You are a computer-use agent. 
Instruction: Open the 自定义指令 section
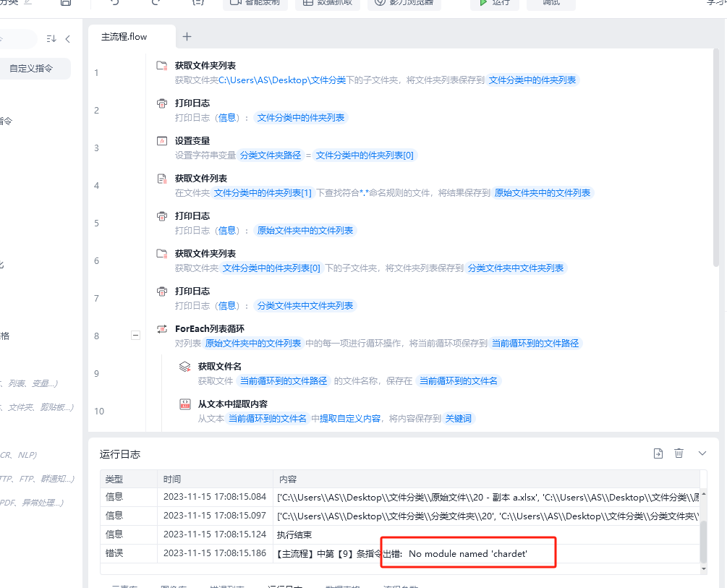click(x=32, y=69)
